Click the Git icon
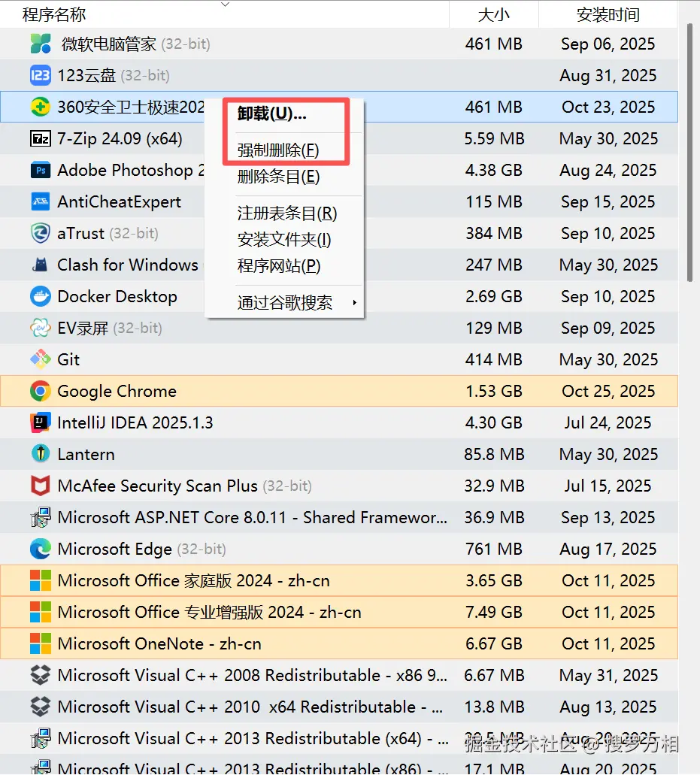 40,359
